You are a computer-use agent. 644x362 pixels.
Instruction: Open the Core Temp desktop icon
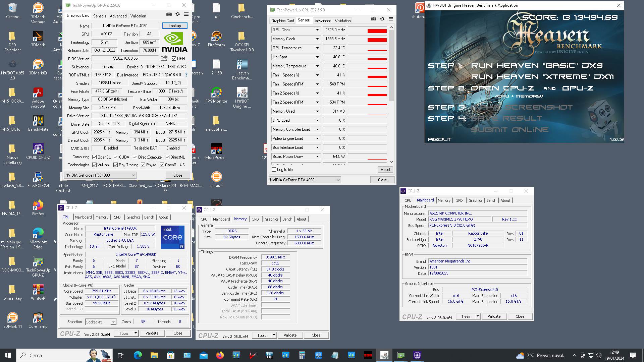[x=38, y=320]
